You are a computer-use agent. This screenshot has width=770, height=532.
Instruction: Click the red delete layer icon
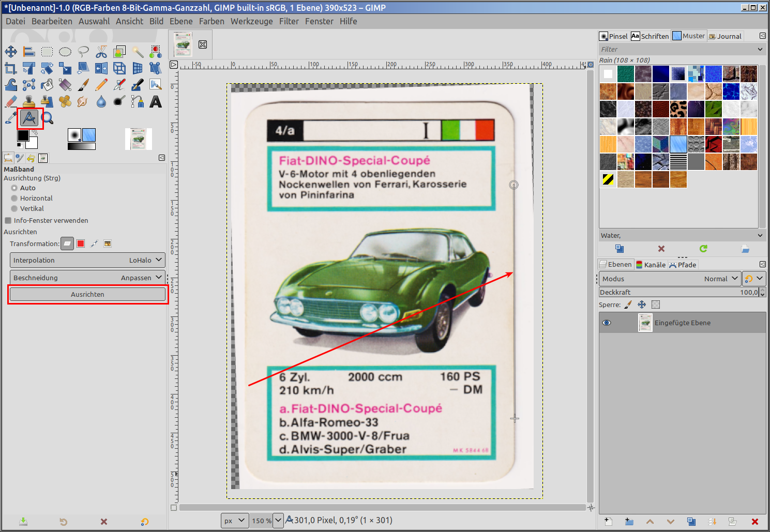pyautogui.click(x=754, y=522)
